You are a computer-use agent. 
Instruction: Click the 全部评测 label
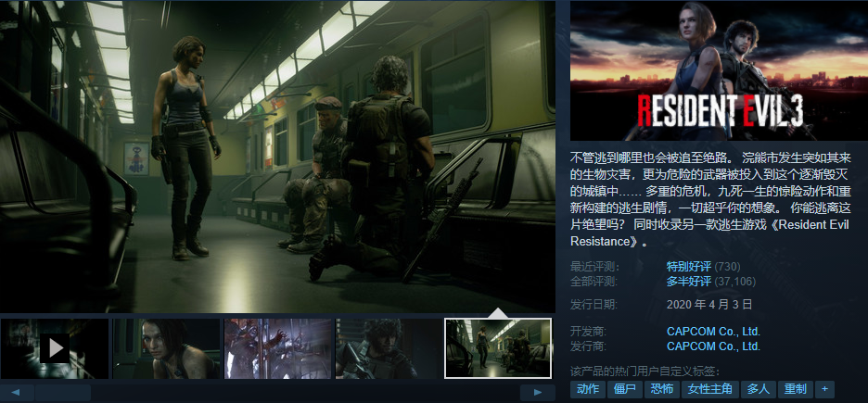(594, 282)
